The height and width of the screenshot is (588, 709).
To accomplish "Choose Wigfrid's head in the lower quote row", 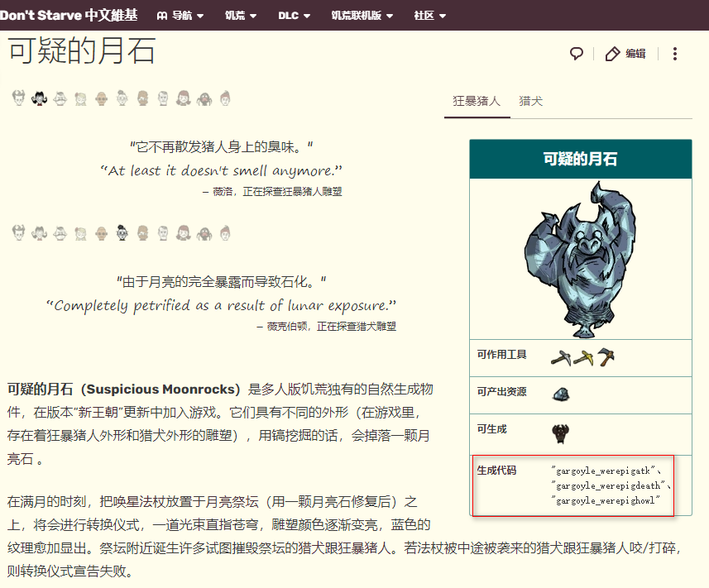I will pyautogui.click(x=183, y=233).
